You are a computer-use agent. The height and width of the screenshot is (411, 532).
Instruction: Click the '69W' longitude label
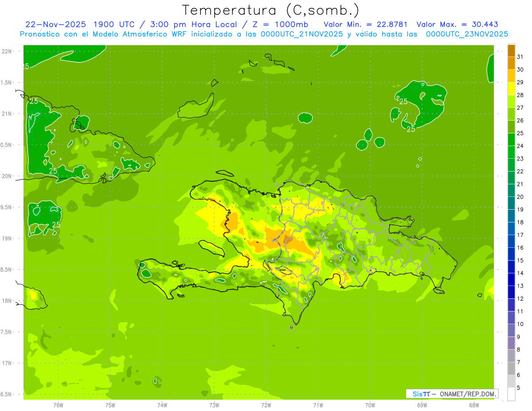(422, 405)
